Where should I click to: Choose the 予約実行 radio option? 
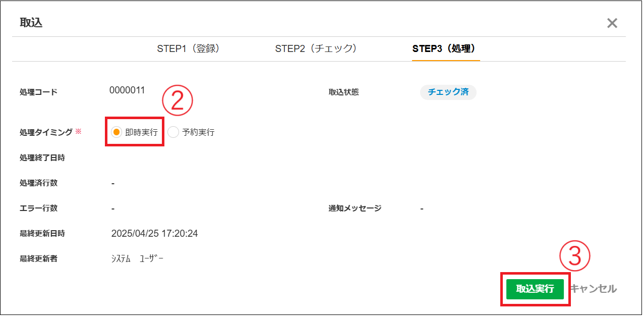[x=173, y=132]
